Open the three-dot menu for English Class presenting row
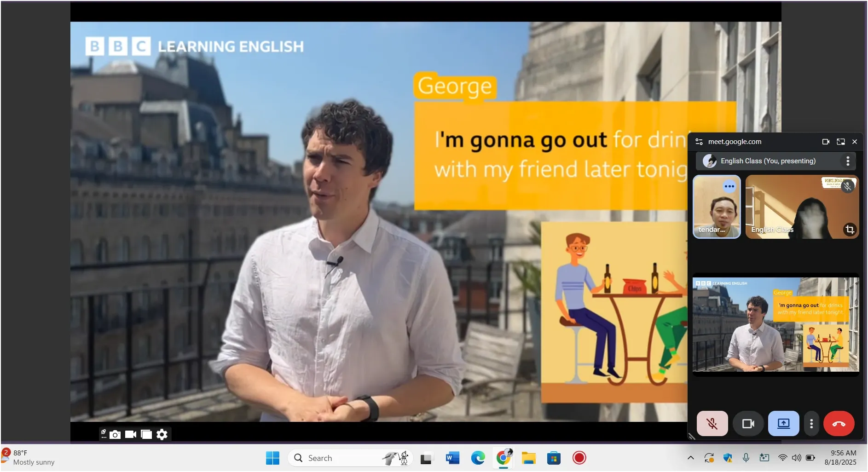868x472 pixels. tap(848, 161)
